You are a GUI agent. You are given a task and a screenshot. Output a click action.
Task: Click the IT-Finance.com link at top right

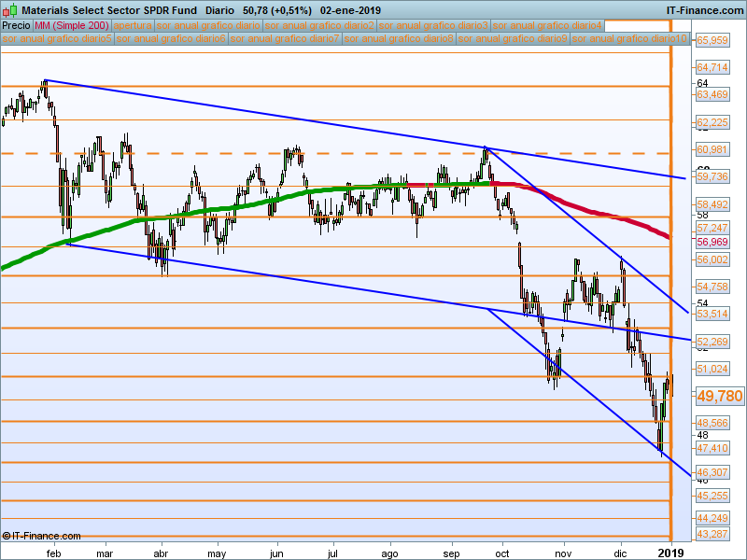click(x=705, y=10)
